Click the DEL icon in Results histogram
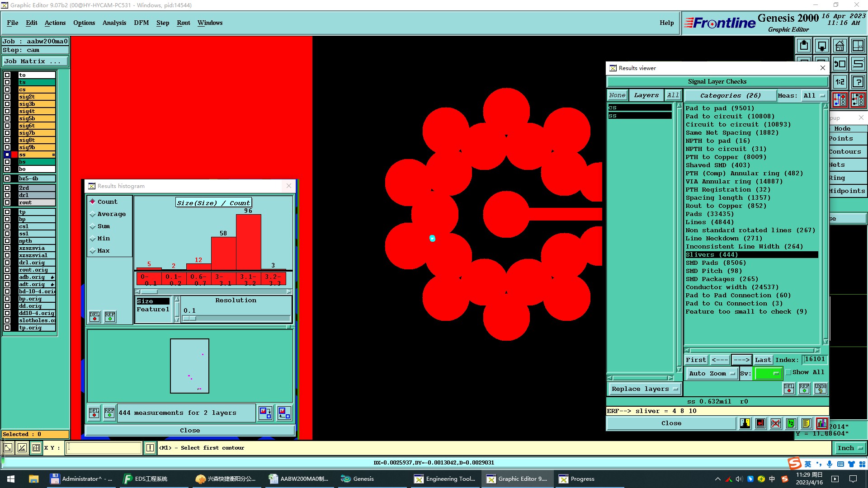This screenshot has width=868, height=488. (94, 316)
